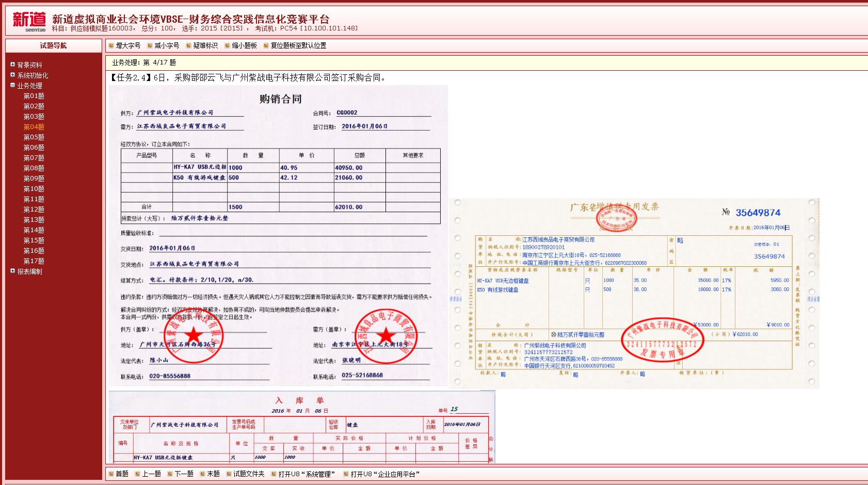Screen dimensions: 868x485
Task: Open U8 "企业应用平台"
Action: click(381, 474)
